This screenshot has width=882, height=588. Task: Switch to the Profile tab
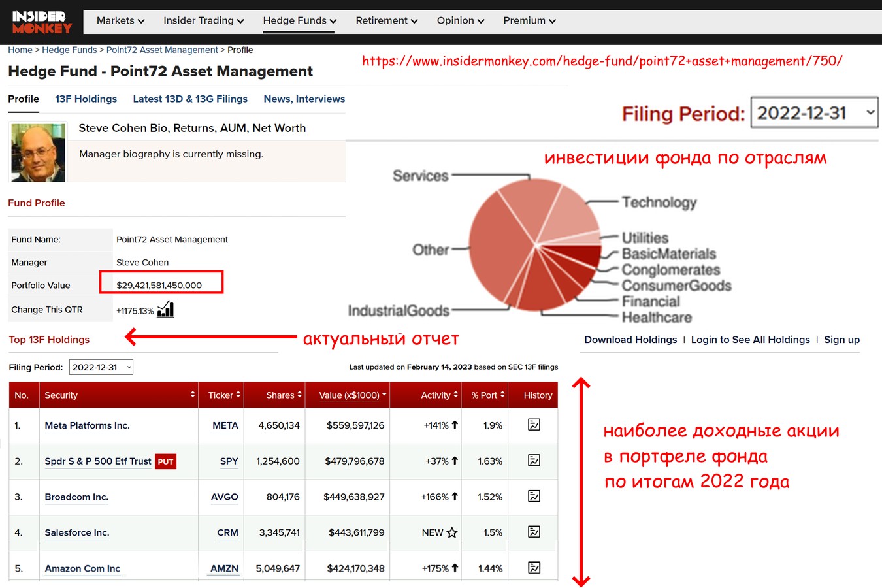tap(24, 99)
